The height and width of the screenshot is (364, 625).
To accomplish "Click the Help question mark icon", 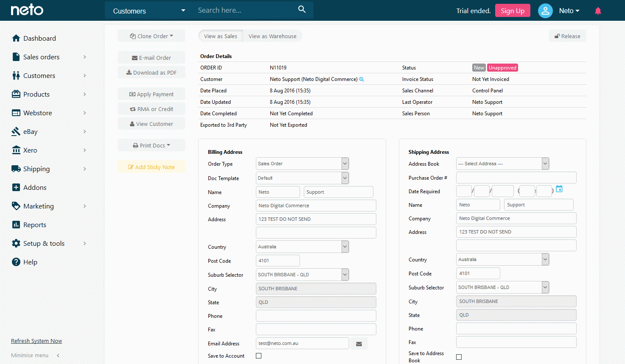I will click(x=16, y=262).
